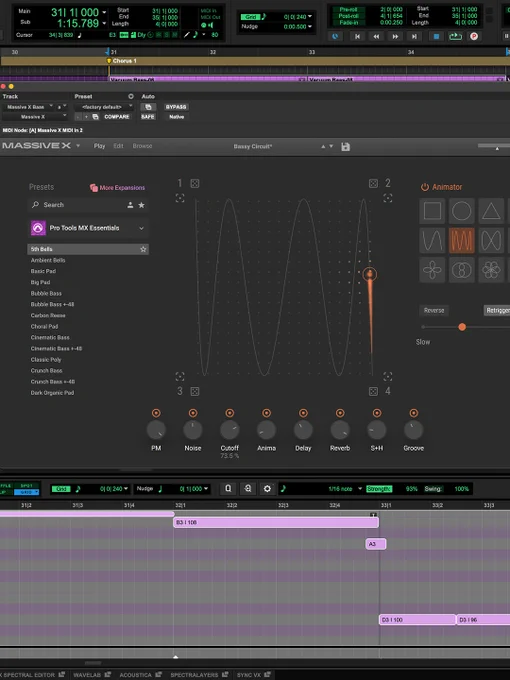Toggle the Retrigger button
This screenshot has height=680, width=510.
tap(497, 311)
